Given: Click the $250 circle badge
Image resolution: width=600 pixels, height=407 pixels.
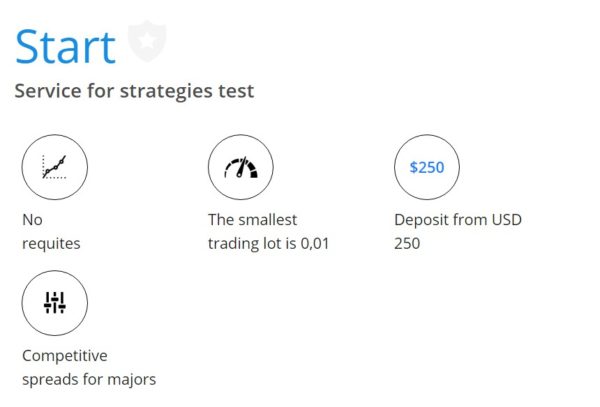Looking at the screenshot, I should pyautogui.click(x=427, y=167).
